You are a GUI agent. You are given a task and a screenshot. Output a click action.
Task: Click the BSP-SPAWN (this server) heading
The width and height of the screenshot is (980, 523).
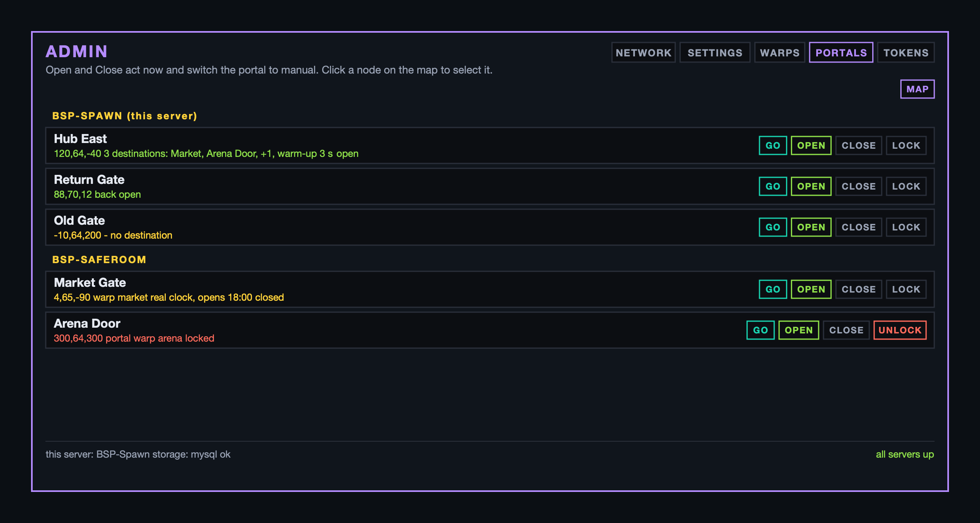[125, 116]
